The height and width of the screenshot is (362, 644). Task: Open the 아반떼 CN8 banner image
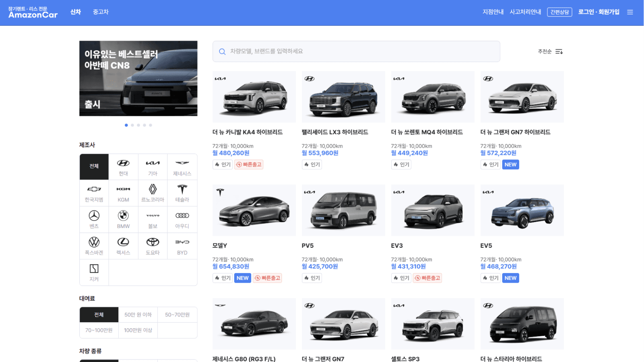tap(138, 78)
